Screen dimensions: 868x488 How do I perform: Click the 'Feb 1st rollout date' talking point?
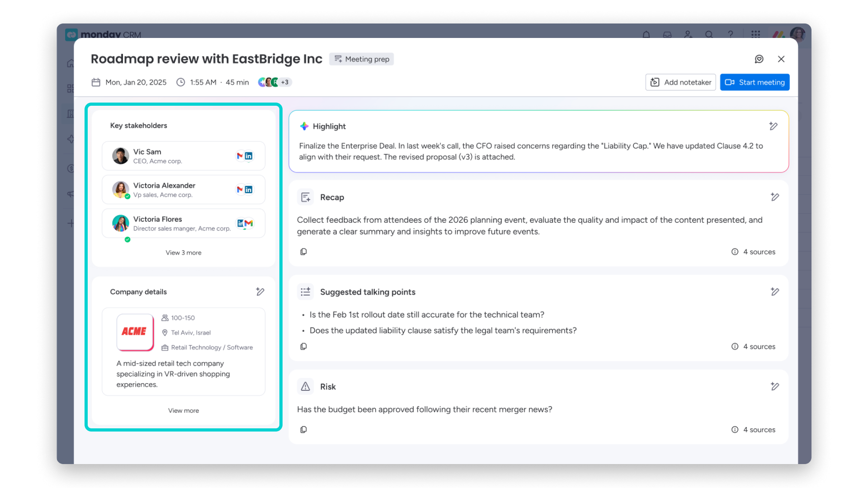coord(427,315)
